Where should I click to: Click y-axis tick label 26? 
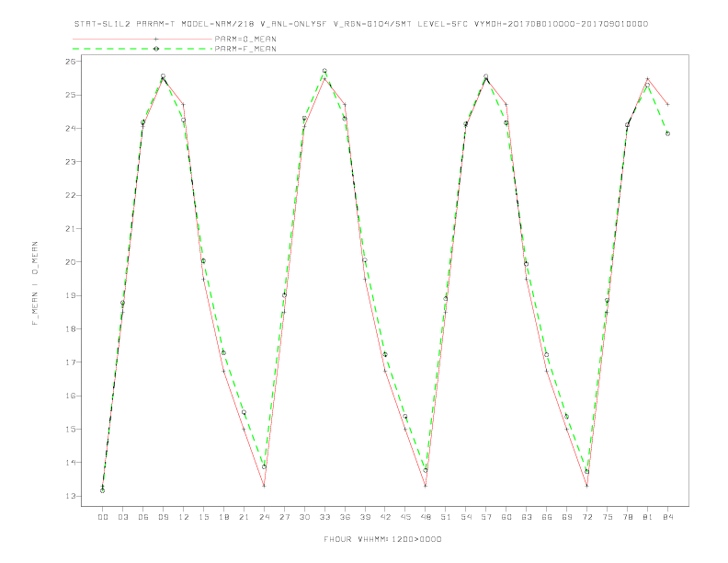(x=70, y=62)
